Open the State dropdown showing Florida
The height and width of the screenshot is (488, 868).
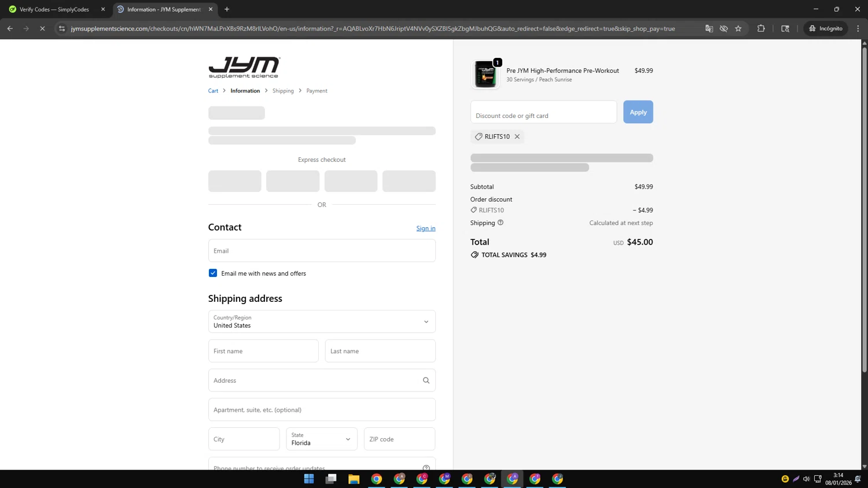pyautogui.click(x=322, y=439)
